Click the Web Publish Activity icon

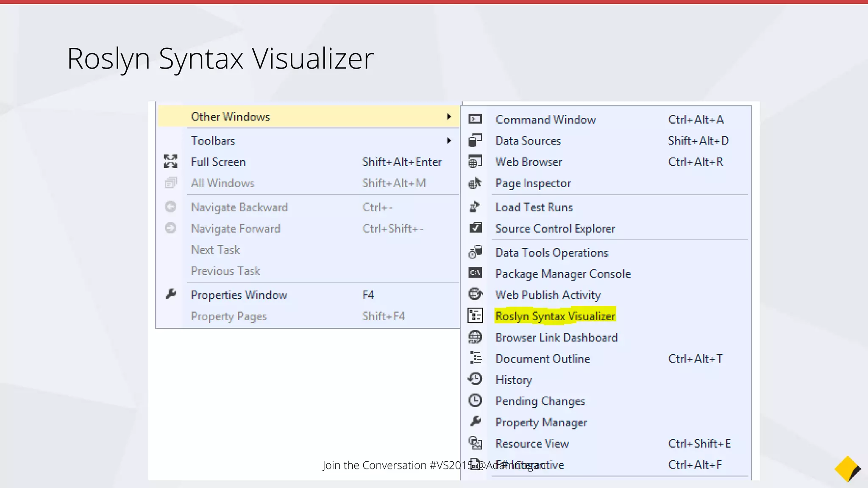click(475, 294)
